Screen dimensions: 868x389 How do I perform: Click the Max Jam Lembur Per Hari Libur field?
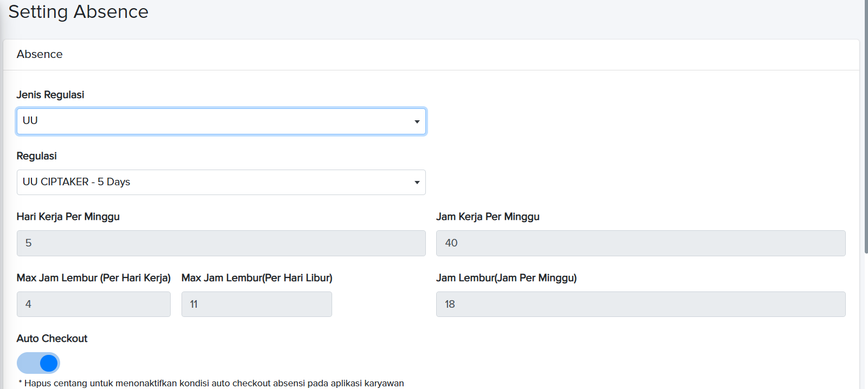256,304
